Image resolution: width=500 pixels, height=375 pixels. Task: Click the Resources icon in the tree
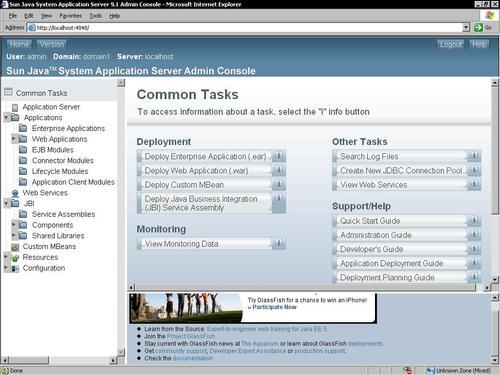coord(15,258)
